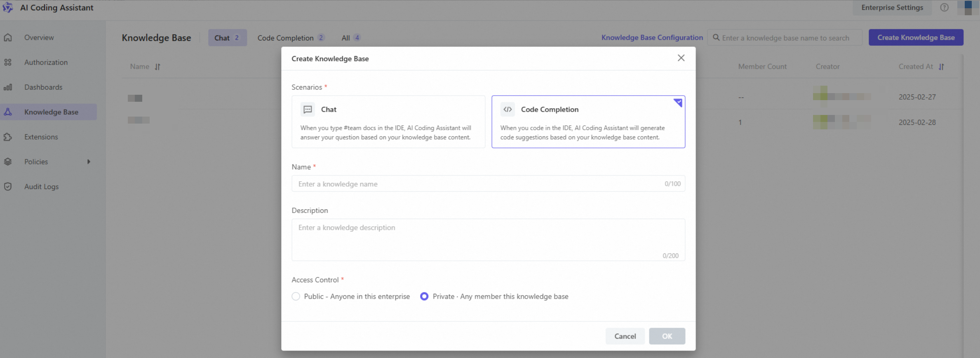
Task: Open Knowledge Base Configuration link
Action: 652,37
